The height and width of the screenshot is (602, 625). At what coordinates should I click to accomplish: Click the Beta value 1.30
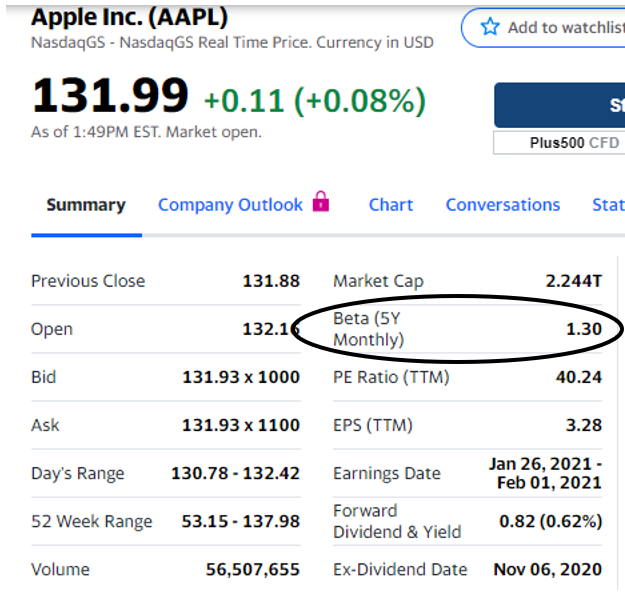584,329
